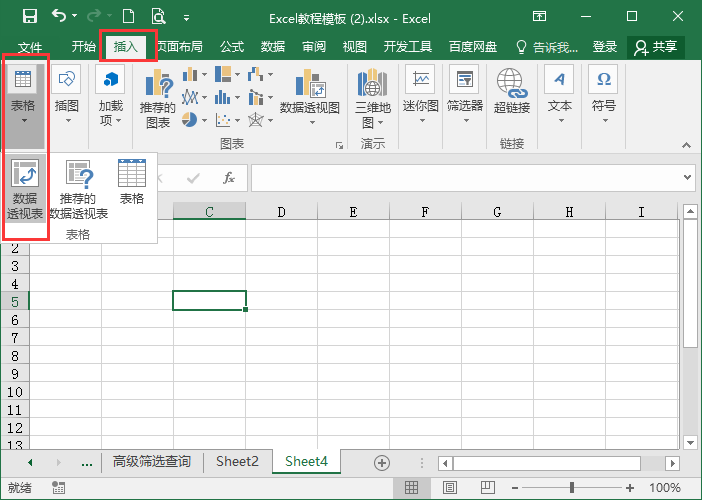Select normal view button in the status bar
The height and width of the screenshot is (500, 702).
[x=411, y=488]
